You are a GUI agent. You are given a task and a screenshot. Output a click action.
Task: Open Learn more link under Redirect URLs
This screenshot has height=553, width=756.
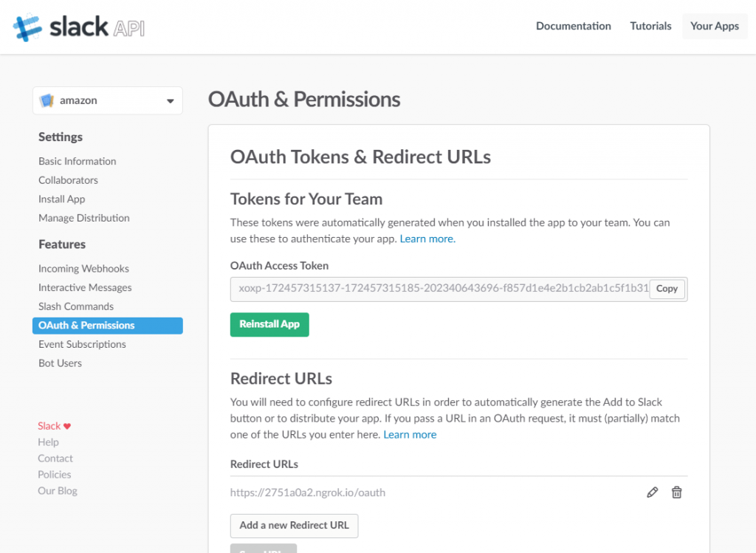click(410, 434)
